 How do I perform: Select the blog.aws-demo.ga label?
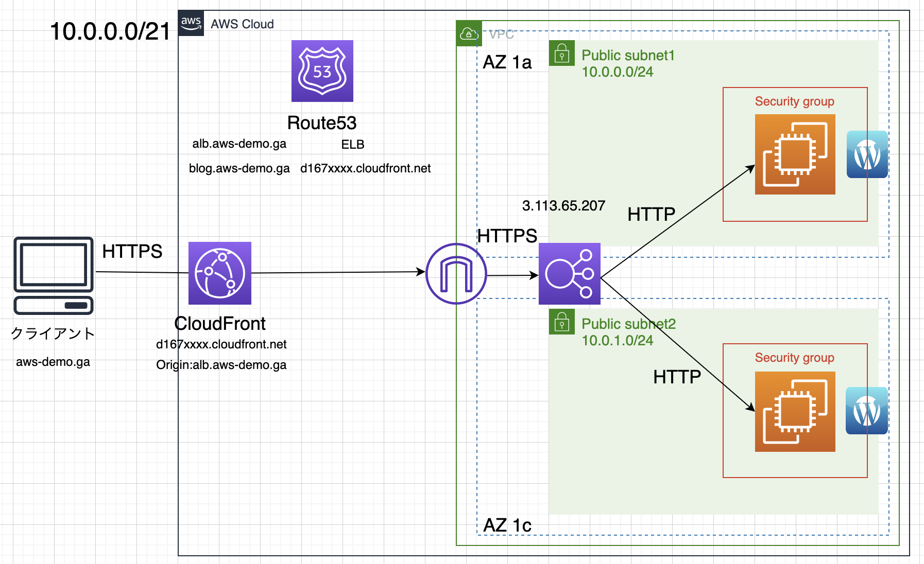click(x=239, y=168)
